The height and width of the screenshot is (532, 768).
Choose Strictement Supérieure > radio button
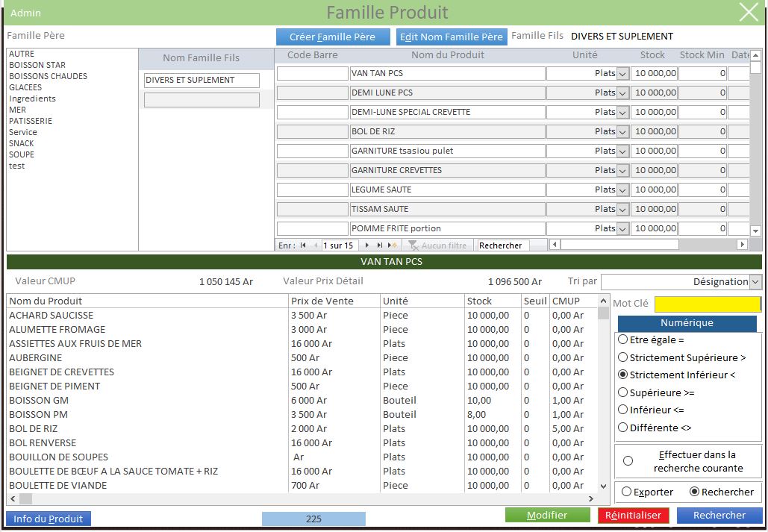(x=623, y=357)
